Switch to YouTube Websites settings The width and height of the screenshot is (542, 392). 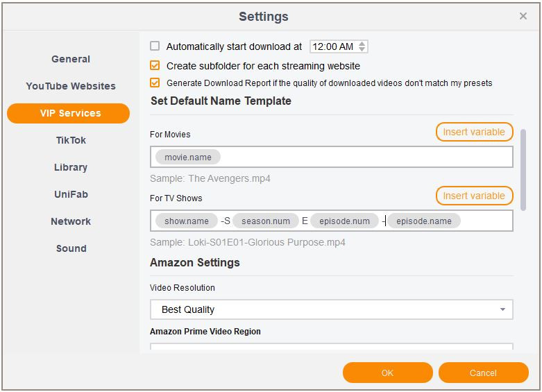coord(71,86)
